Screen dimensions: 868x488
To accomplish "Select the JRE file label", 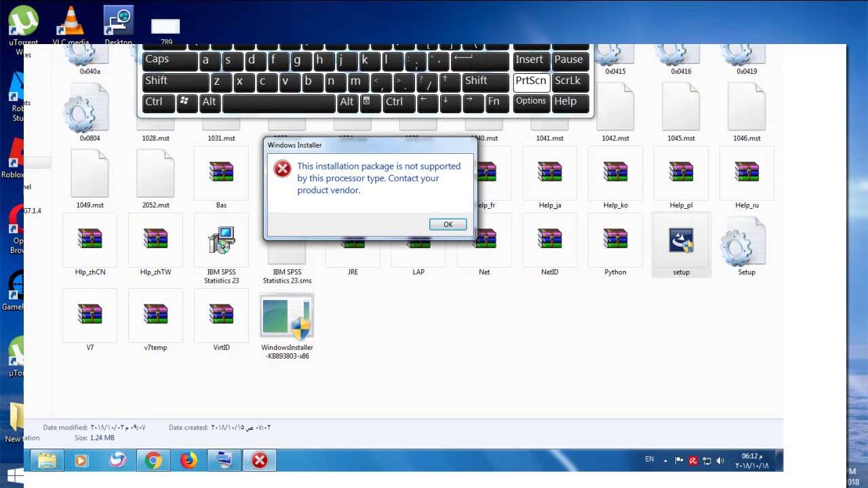I will pos(353,272).
